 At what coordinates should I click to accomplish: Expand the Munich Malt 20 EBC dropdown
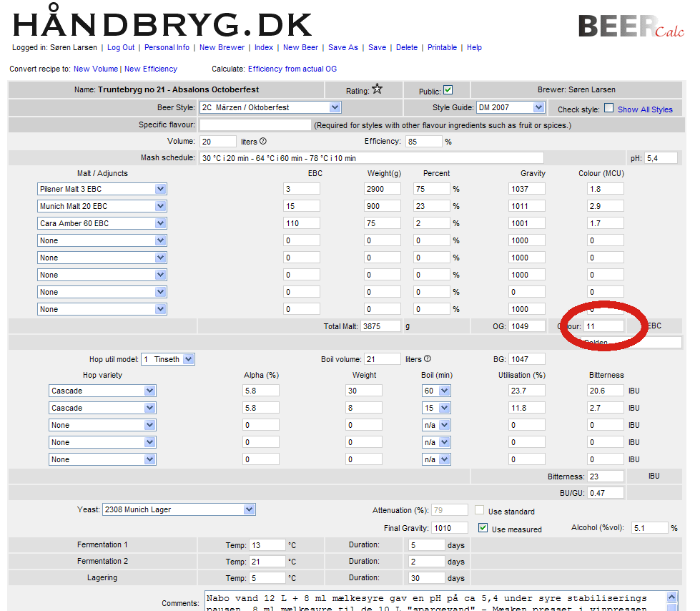102,206
